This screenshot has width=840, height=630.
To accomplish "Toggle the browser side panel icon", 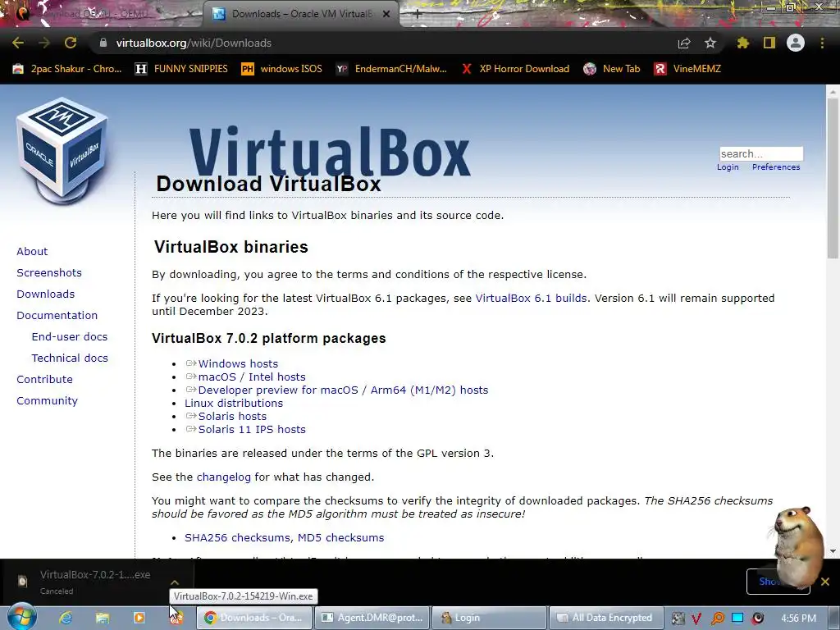I will (x=769, y=43).
